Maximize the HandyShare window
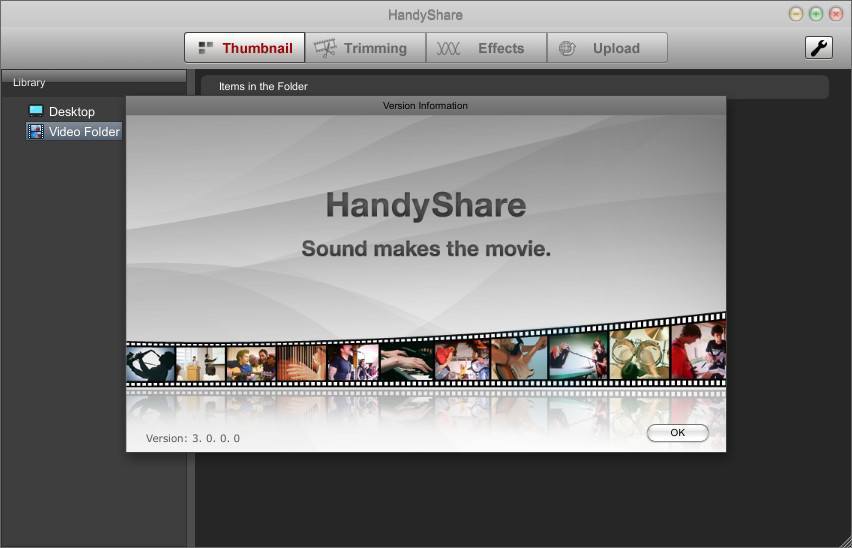This screenshot has width=852, height=548. point(816,14)
